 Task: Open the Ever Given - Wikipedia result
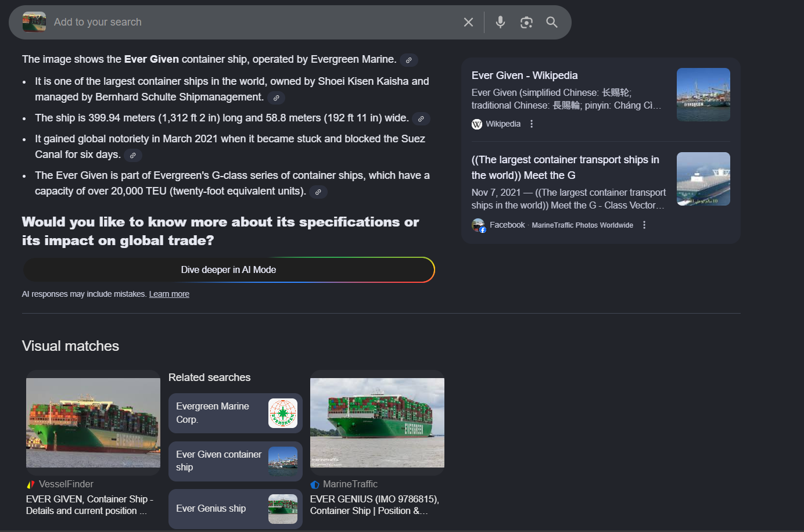(x=524, y=76)
